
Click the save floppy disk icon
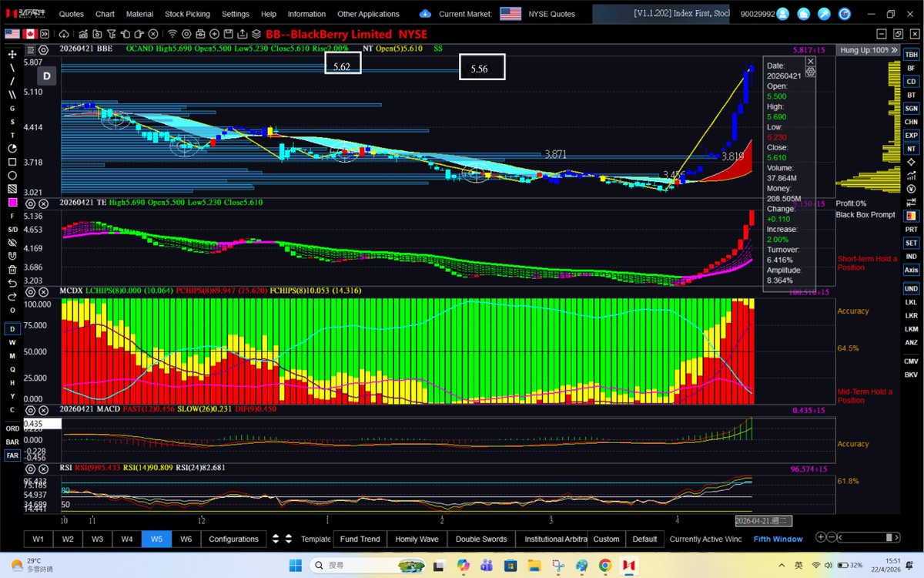[229, 34]
